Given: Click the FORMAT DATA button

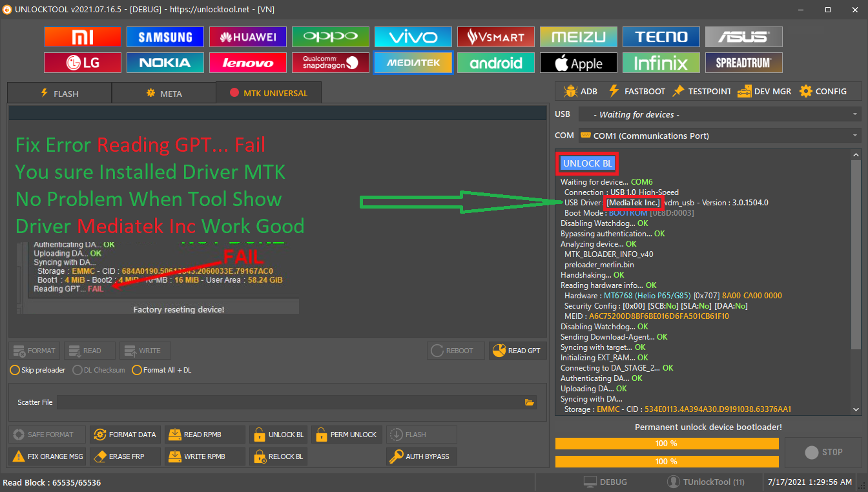Looking at the screenshot, I should coord(126,435).
